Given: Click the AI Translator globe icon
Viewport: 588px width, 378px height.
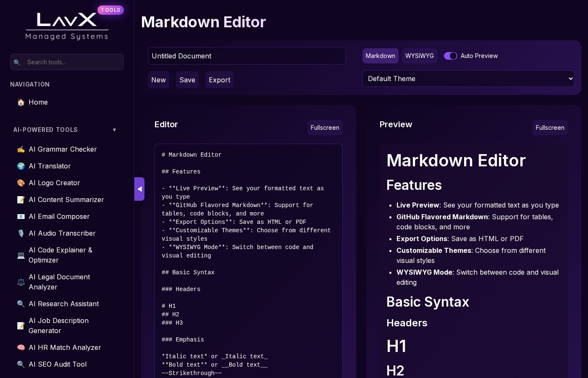Looking at the screenshot, I should coord(21,166).
